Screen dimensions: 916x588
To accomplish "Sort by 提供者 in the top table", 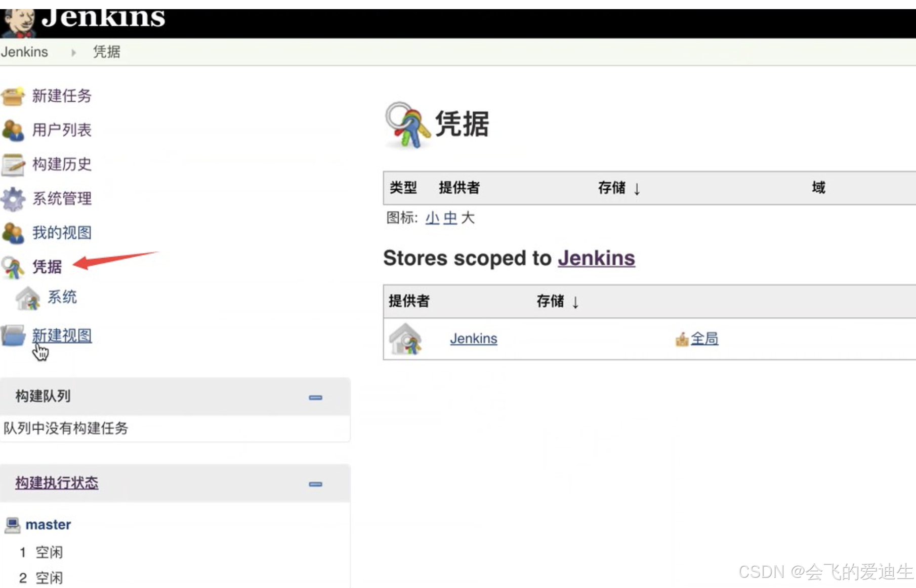I will (459, 188).
